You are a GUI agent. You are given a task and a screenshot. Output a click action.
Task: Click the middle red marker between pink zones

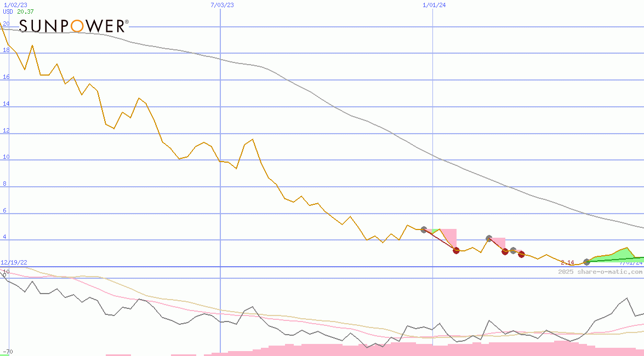pos(505,252)
